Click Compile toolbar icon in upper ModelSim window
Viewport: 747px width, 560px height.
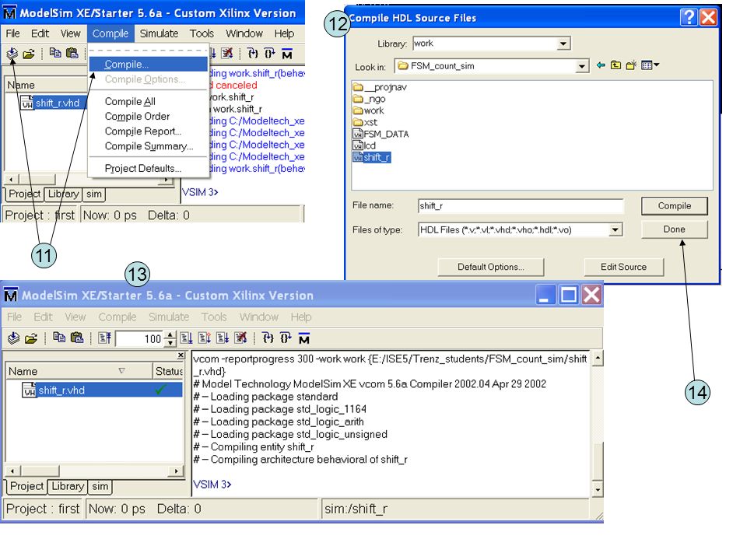pyautogui.click(x=12, y=54)
